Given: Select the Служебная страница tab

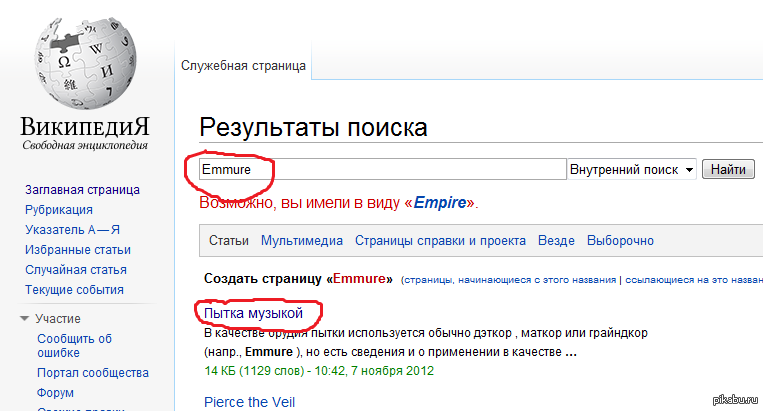Looking at the screenshot, I should [x=244, y=65].
